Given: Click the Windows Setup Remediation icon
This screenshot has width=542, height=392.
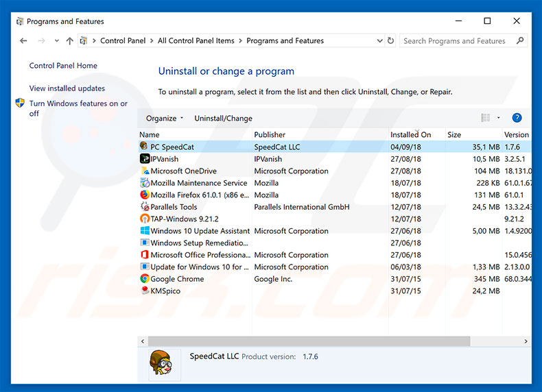Looking at the screenshot, I should coord(145,243).
